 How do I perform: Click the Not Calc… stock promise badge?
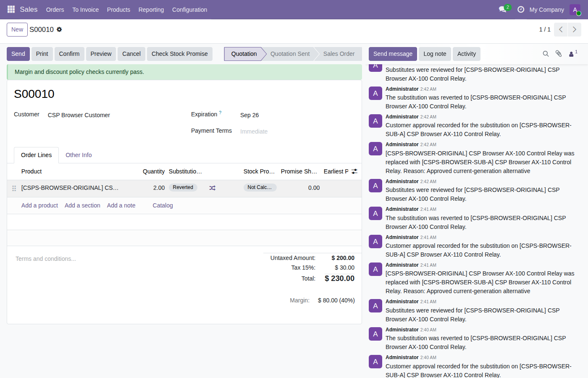(x=260, y=187)
